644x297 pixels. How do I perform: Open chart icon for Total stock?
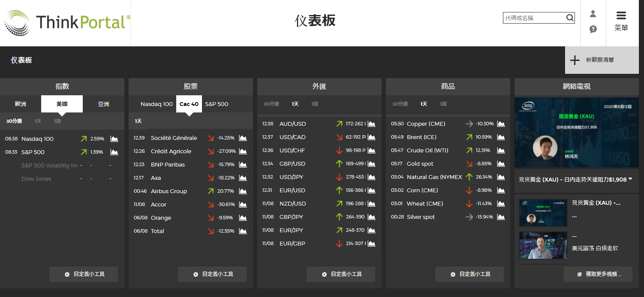pos(243,231)
